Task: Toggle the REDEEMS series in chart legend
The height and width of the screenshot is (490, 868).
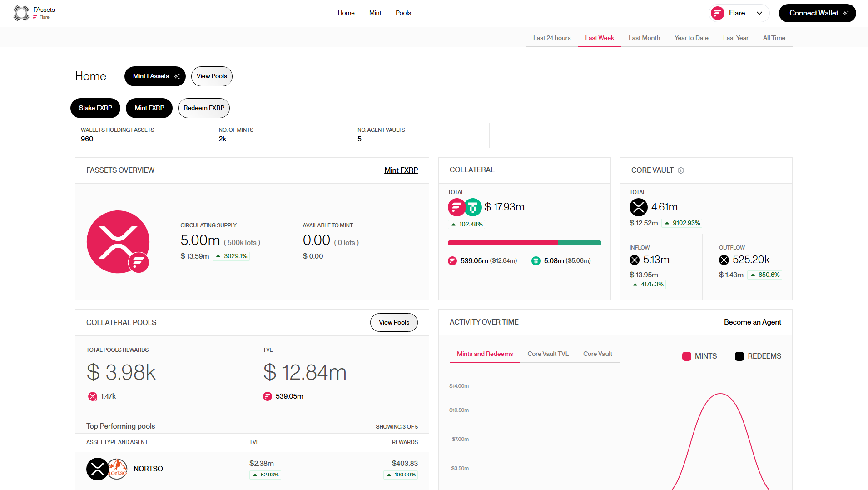Action: 758,356
